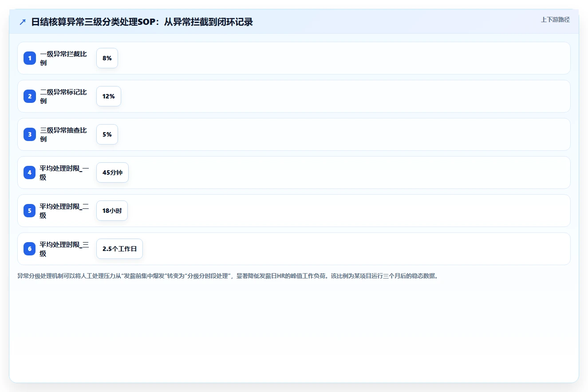Select the 平均处理时限_三级 label
This screenshot has height=392, width=588.
click(x=64, y=249)
